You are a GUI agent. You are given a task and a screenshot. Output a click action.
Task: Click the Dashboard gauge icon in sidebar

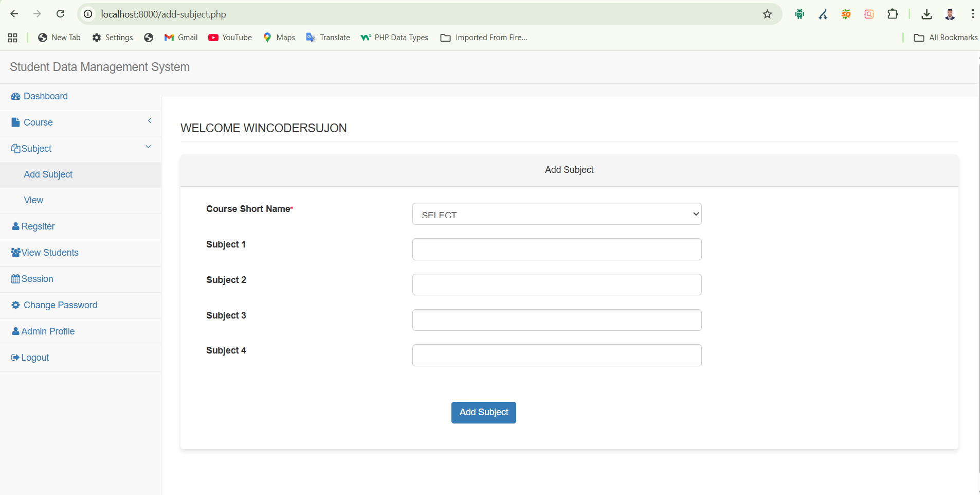click(15, 97)
